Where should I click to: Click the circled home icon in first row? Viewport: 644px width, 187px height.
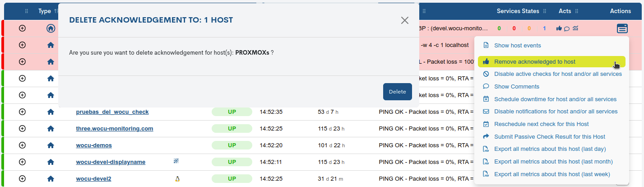pos(51,28)
